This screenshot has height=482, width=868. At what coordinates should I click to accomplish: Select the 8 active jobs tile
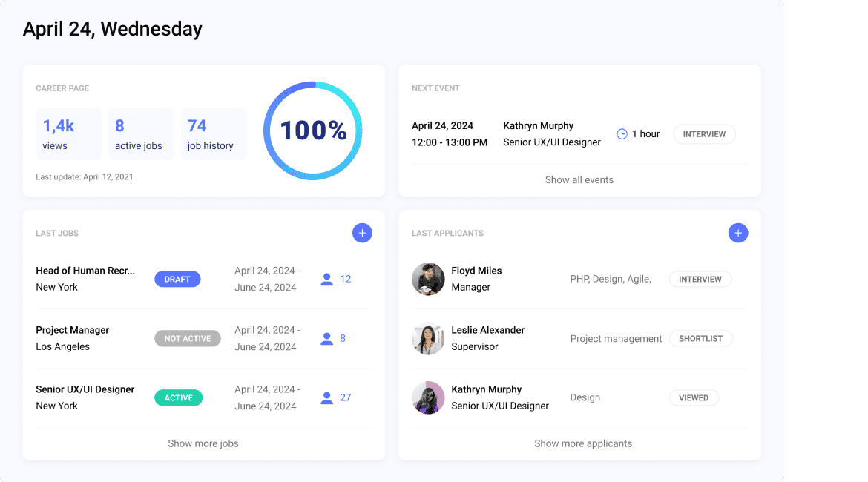141,134
